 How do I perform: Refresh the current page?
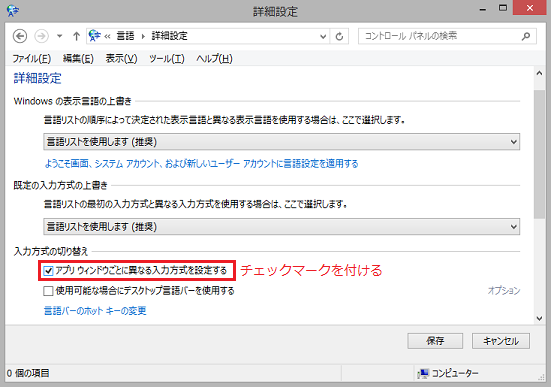pos(339,36)
